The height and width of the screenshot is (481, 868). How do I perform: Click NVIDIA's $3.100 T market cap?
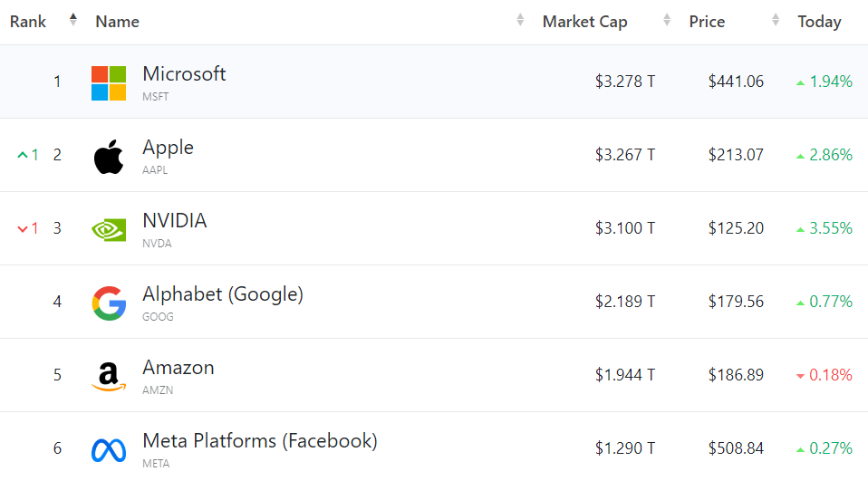coord(625,228)
